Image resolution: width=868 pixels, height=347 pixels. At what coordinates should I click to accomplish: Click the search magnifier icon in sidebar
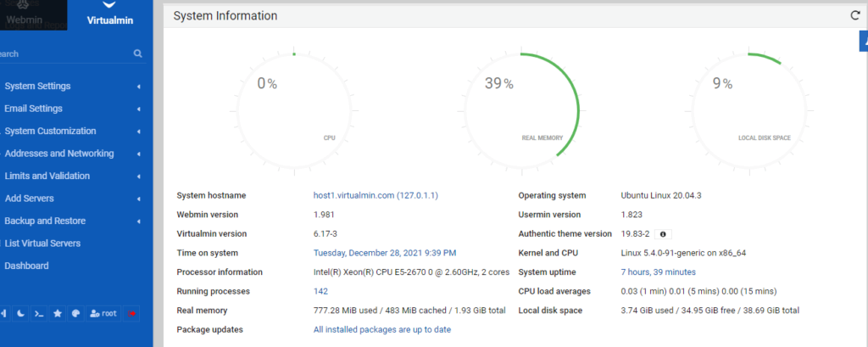coord(138,53)
